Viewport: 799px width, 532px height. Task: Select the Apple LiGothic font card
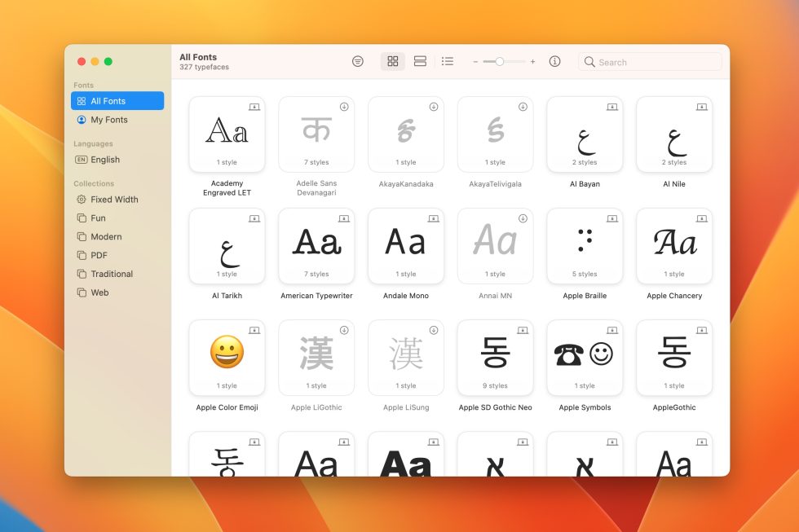coord(316,358)
